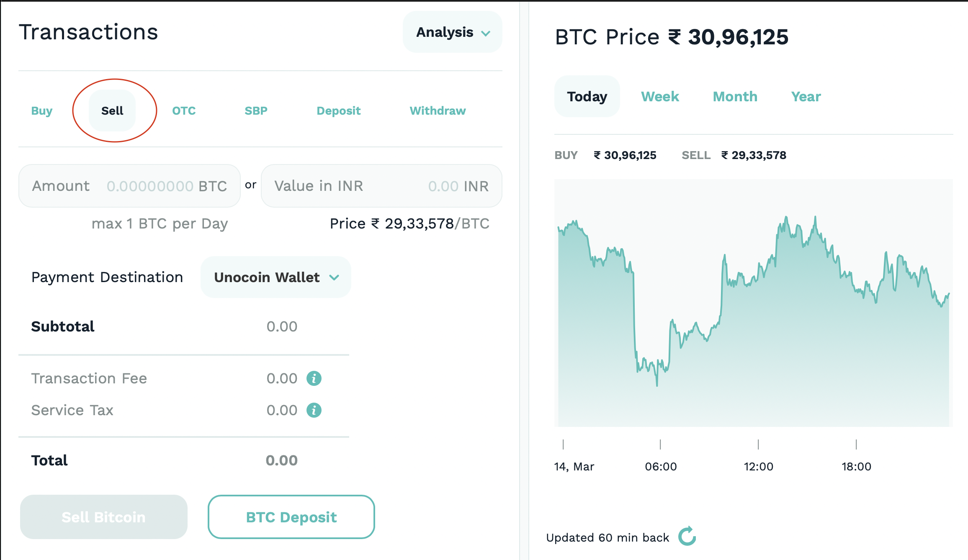Click the Transaction Fee info icon
Image resolution: width=968 pixels, height=560 pixels.
(x=314, y=378)
